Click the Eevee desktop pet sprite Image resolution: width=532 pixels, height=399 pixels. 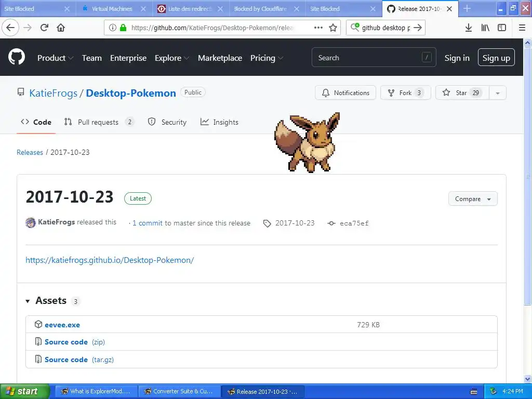pyautogui.click(x=308, y=142)
